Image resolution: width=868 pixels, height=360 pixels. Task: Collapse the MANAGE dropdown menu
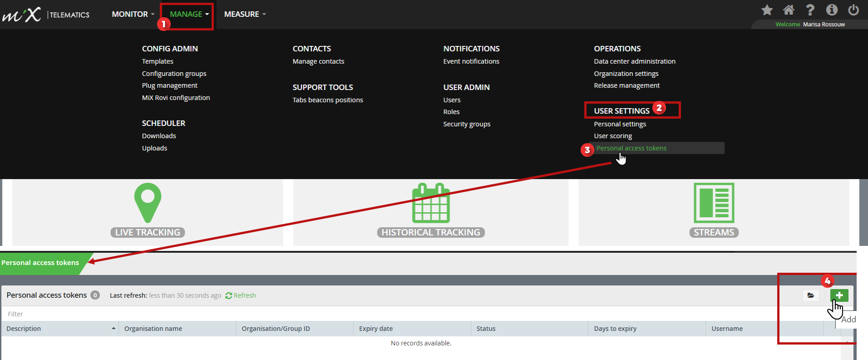point(189,14)
